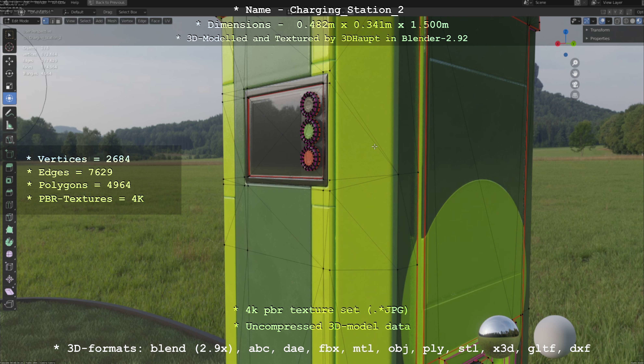Image resolution: width=644 pixels, height=364 pixels.
Task: Select the Scale tool
Action: [x=9, y=86]
